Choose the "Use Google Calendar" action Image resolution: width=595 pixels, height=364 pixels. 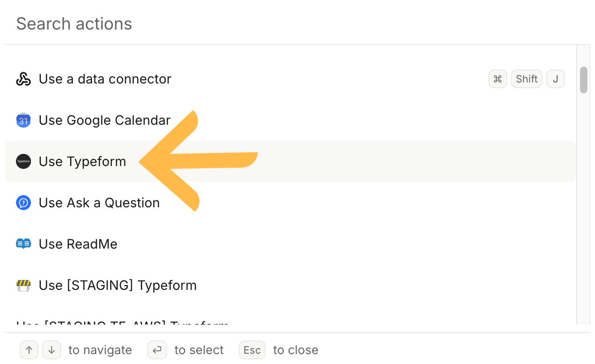(x=105, y=121)
